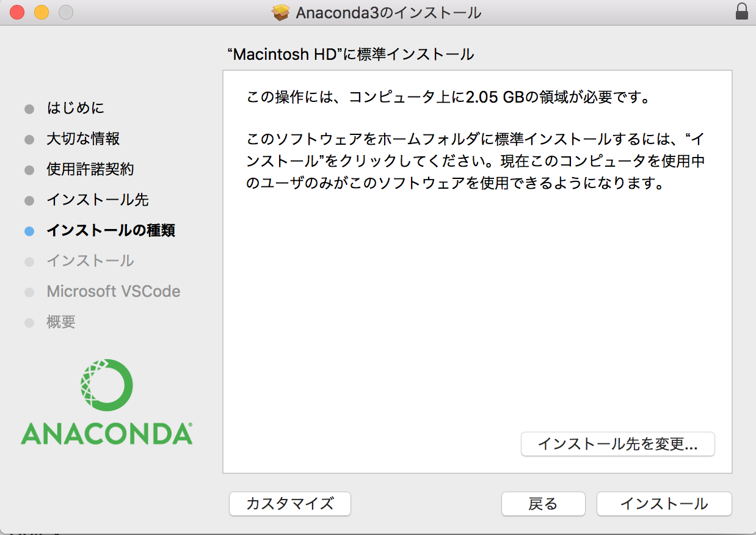Click the bullet next to Microsoft VSCode
The width and height of the screenshot is (756, 535).
tap(29, 293)
